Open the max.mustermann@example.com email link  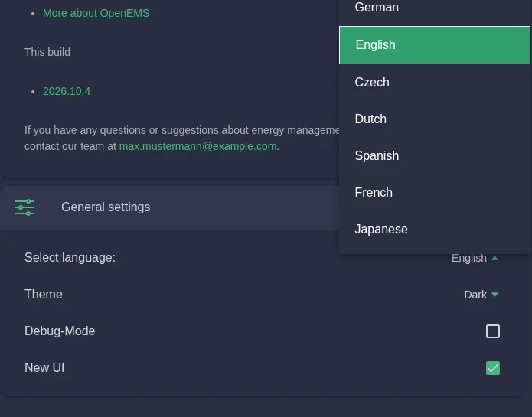coord(197,146)
